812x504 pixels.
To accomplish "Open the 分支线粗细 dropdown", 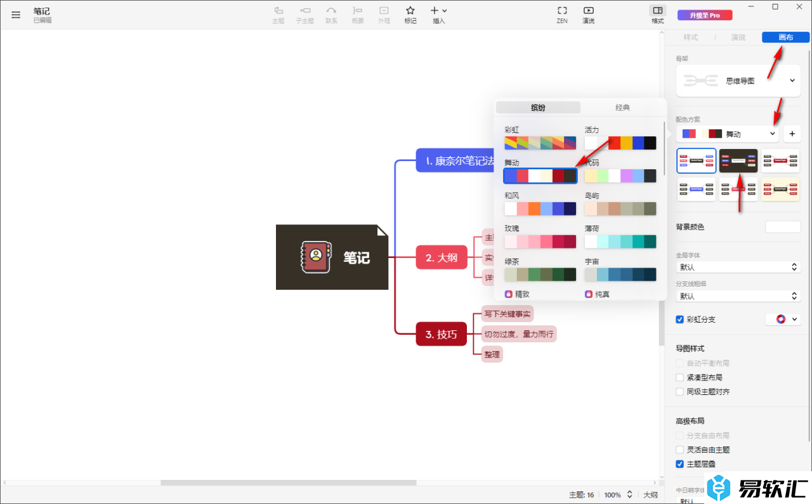I will (x=738, y=296).
